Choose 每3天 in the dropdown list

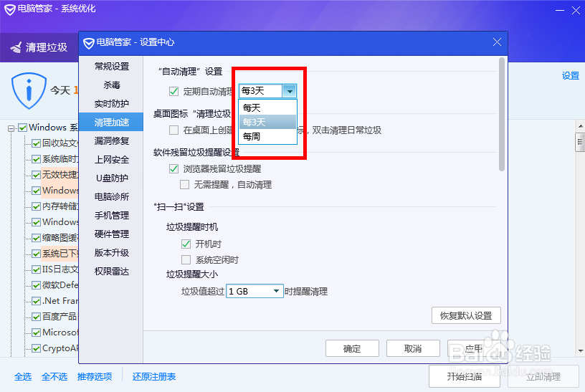pyautogui.click(x=268, y=122)
